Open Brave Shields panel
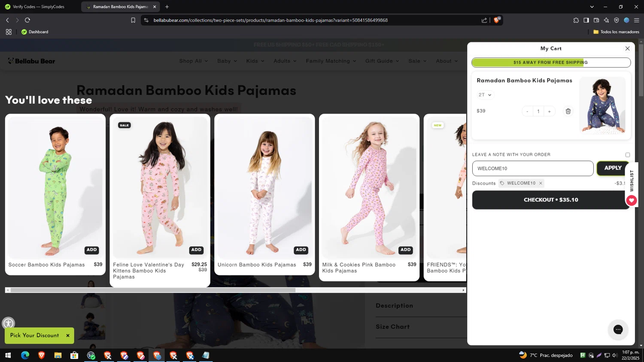The width and height of the screenshot is (644, 362). (497, 20)
